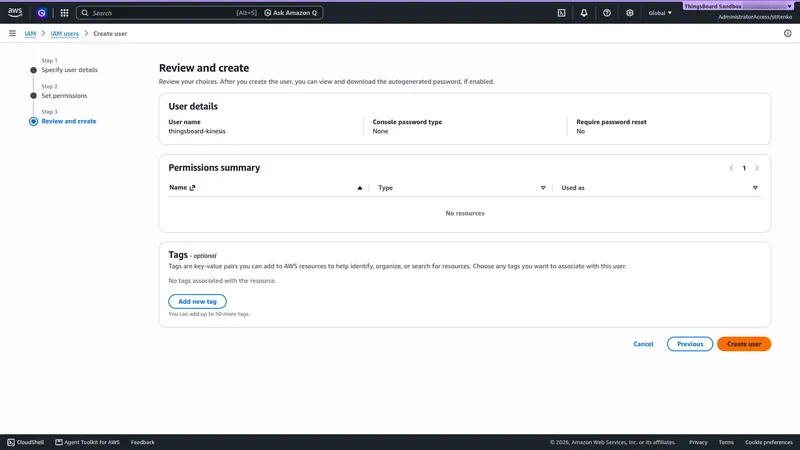Open the services grid menu icon
Screen dimensions: 800x450
64,13
